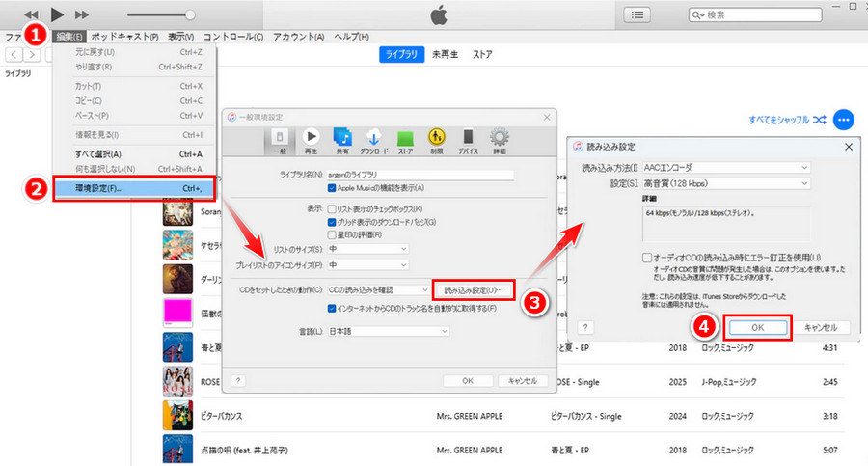The image size is (868, 466).
Task: Close the 読み込み設定 dialog
Action: [x=849, y=147]
